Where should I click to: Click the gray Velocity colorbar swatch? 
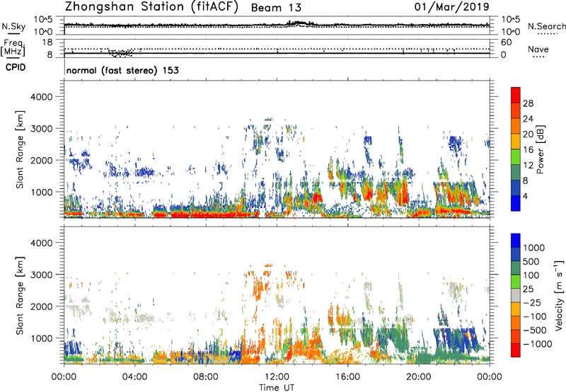point(516,295)
